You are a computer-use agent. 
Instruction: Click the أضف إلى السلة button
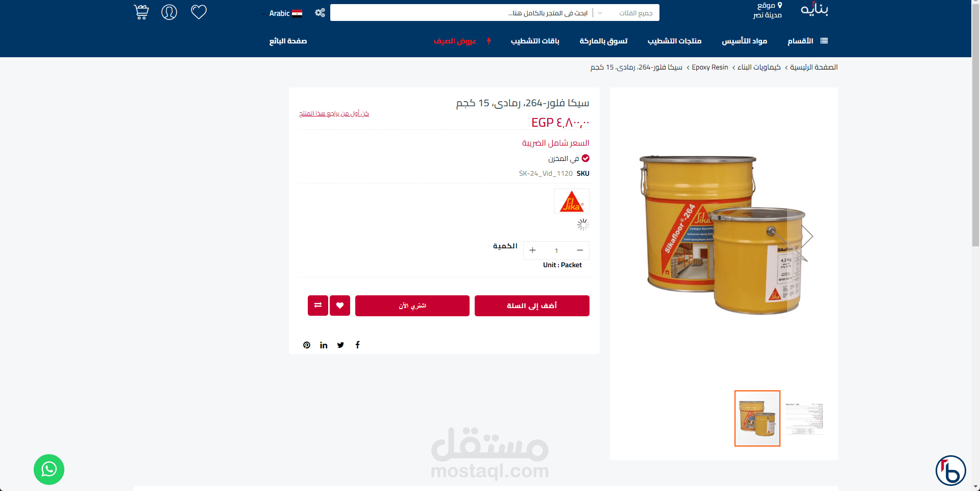click(x=532, y=306)
